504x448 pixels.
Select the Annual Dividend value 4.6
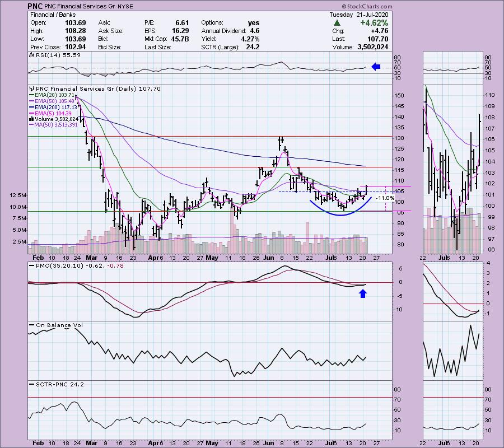(x=255, y=31)
